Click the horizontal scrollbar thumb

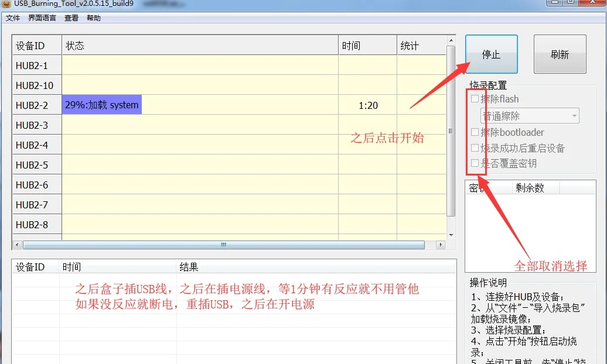coord(224,245)
